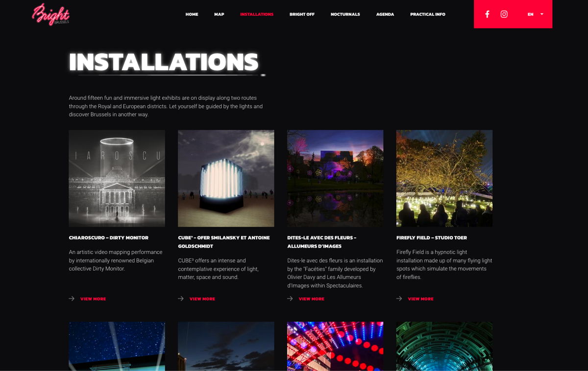Screen dimensions: 588x371
Task: Open the Nocturnals menu item
Action: click(x=345, y=14)
